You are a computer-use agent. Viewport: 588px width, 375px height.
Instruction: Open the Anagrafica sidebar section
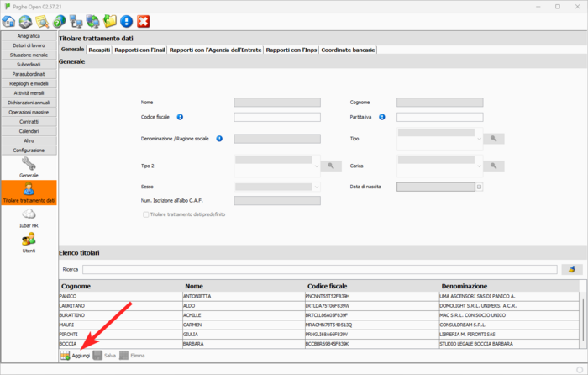29,36
